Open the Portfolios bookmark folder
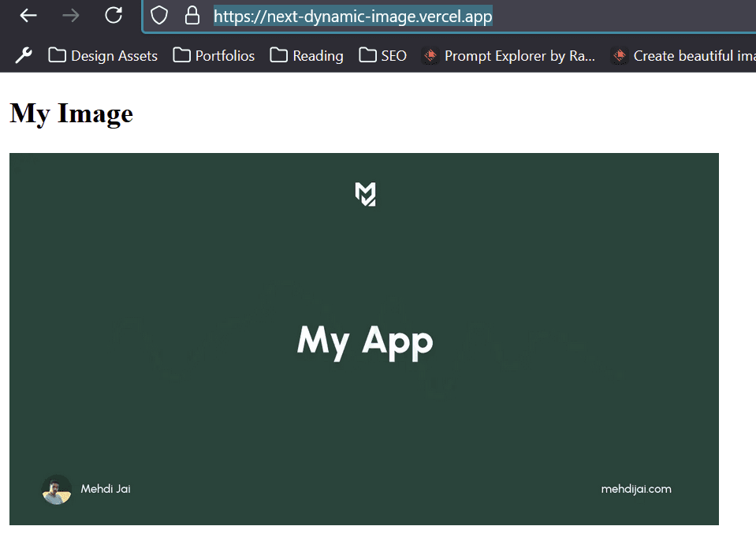Image resolution: width=756 pixels, height=556 pixels. [214, 55]
